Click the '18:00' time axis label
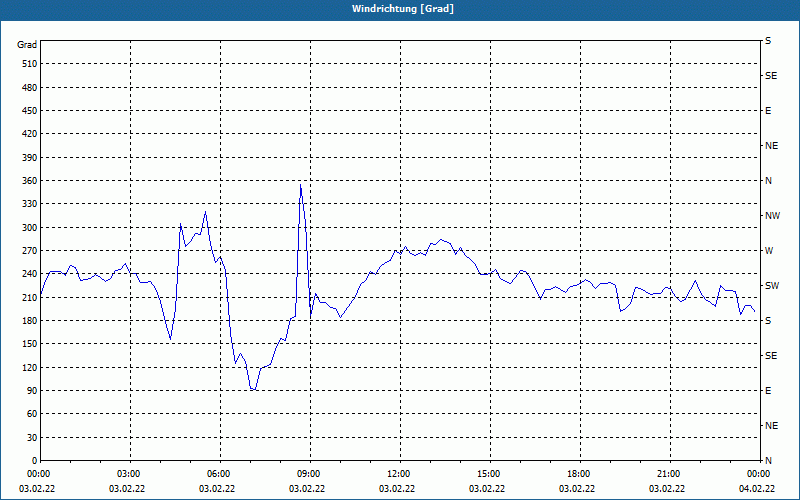The width and height of the screenshot is (800, 500). [579, 474]
